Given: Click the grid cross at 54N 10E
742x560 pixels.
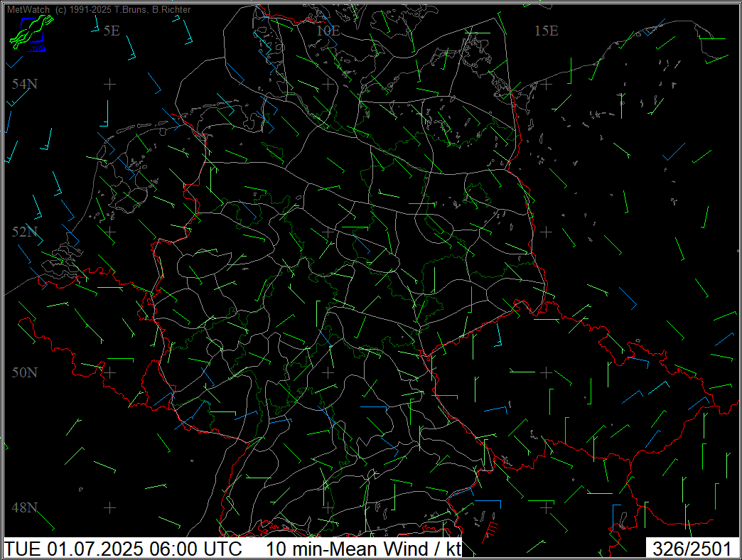Looking at the screenshot, I should click(x=328, y=84).
